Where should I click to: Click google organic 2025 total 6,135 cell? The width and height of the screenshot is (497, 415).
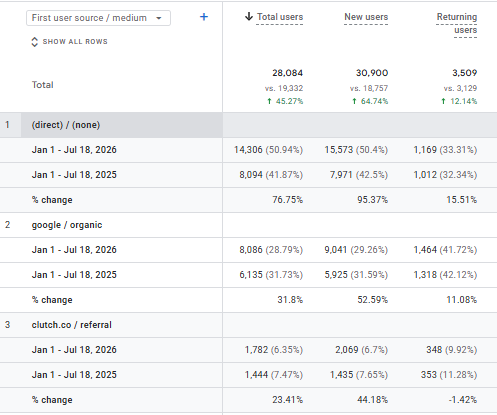click(x=271, y=275)
